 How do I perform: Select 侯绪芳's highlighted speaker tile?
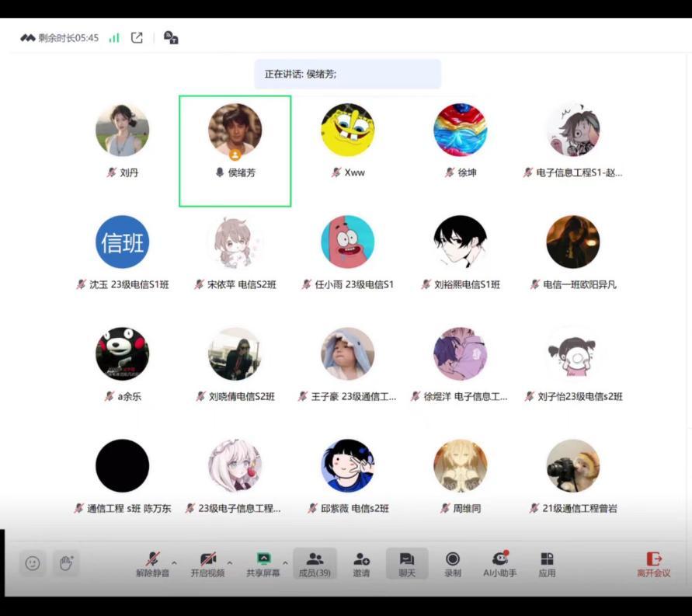(235, 151)
